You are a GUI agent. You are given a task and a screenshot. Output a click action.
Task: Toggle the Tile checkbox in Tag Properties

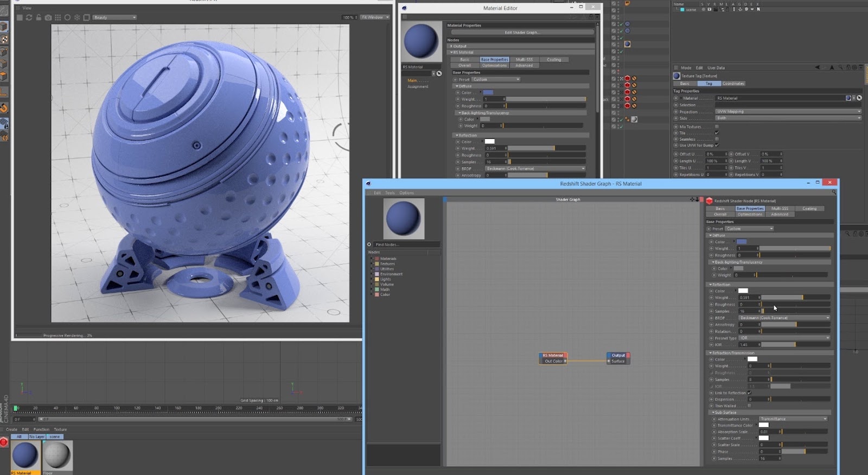point(717,133)
